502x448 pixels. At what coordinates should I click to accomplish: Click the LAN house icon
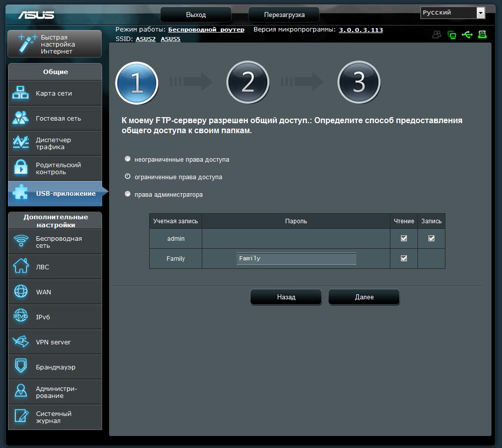pyautogui.click(x=21, y=266)
